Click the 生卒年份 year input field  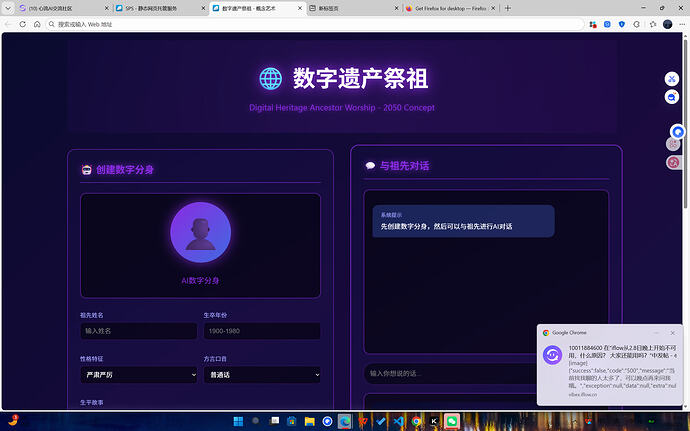261,331
